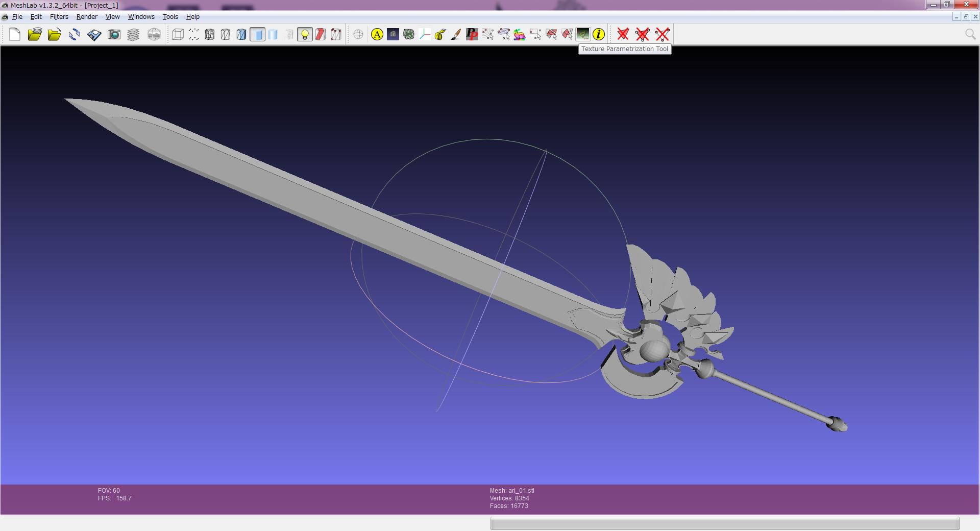
Task: Activate the Texture Parametrization Tool
Action: [583, 34]
